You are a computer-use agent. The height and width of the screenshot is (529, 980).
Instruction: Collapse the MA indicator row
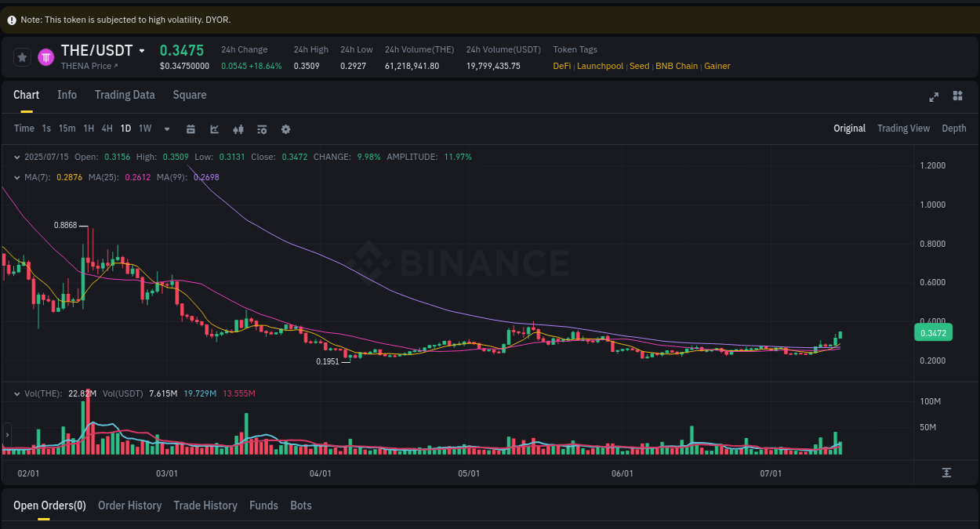pos(16,177)
